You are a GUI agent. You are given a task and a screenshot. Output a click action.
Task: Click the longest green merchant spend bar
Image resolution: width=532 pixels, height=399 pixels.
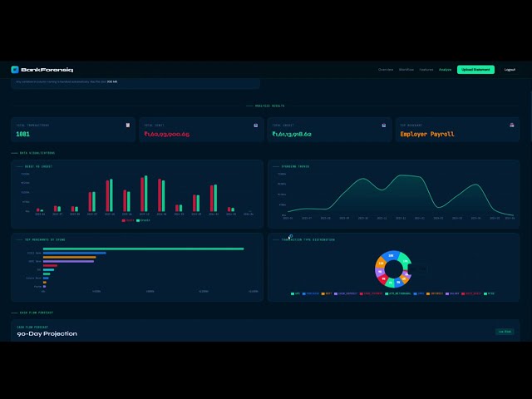(143, 249)
